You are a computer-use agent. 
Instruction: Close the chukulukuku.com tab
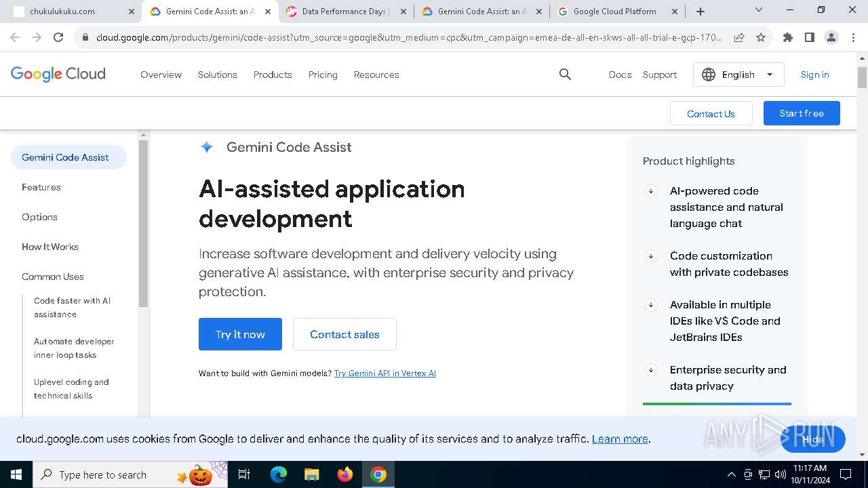click(131, 12)
